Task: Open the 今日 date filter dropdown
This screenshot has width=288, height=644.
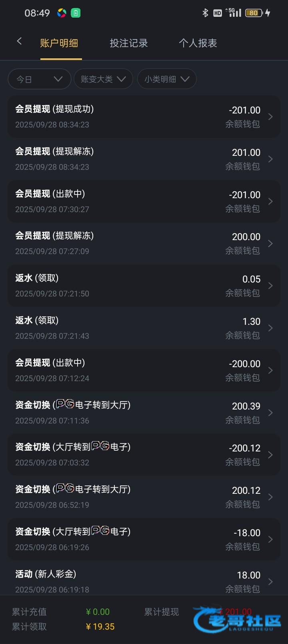Action: click(x=39, y=79)
